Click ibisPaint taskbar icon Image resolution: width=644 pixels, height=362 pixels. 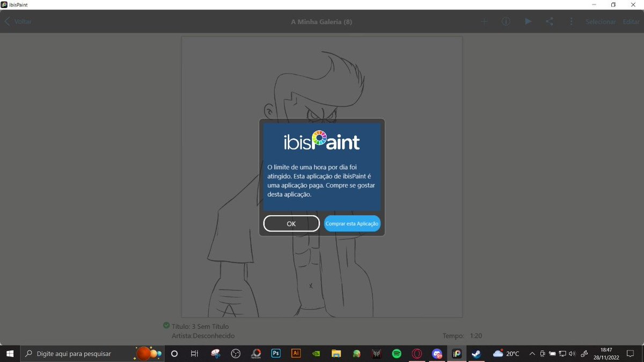(457, 353)
